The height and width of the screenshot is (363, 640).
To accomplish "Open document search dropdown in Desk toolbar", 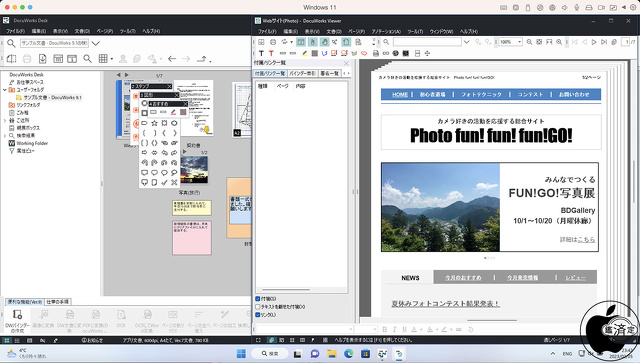I will coord(96,43).
